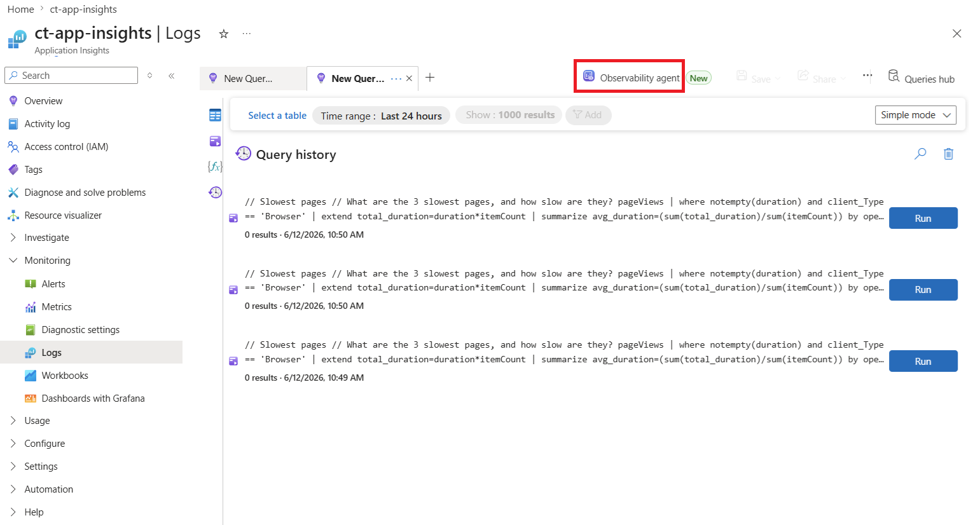Open the Tags page
The image size is (980, 525).
click(x=33, y=170)
